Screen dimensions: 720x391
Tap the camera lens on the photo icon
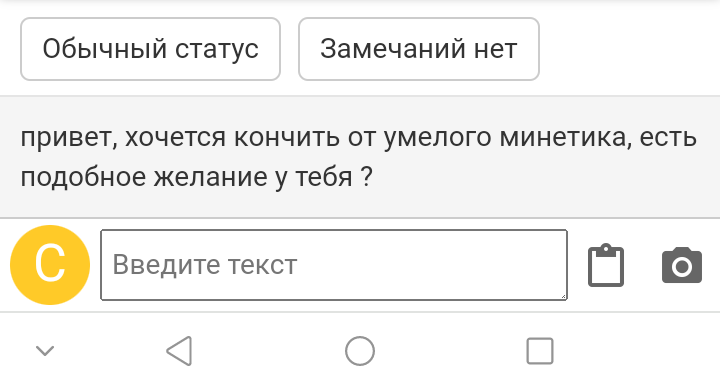click(x=682, y=267)
